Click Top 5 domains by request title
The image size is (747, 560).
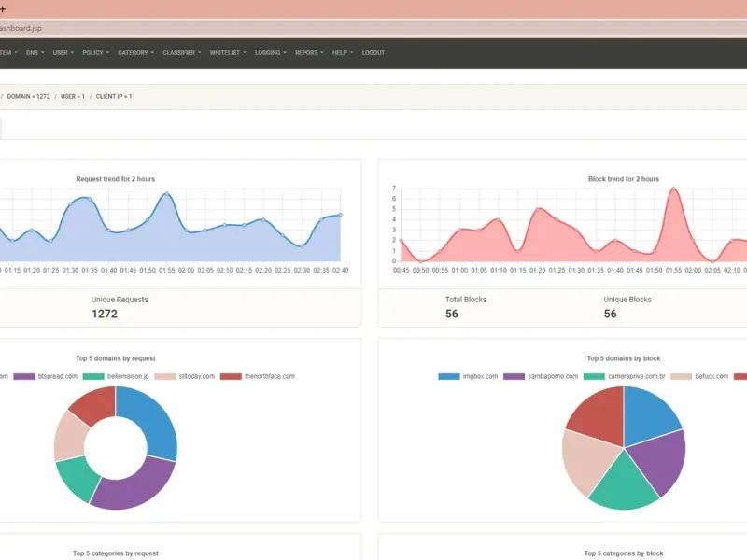coord(115,358)
